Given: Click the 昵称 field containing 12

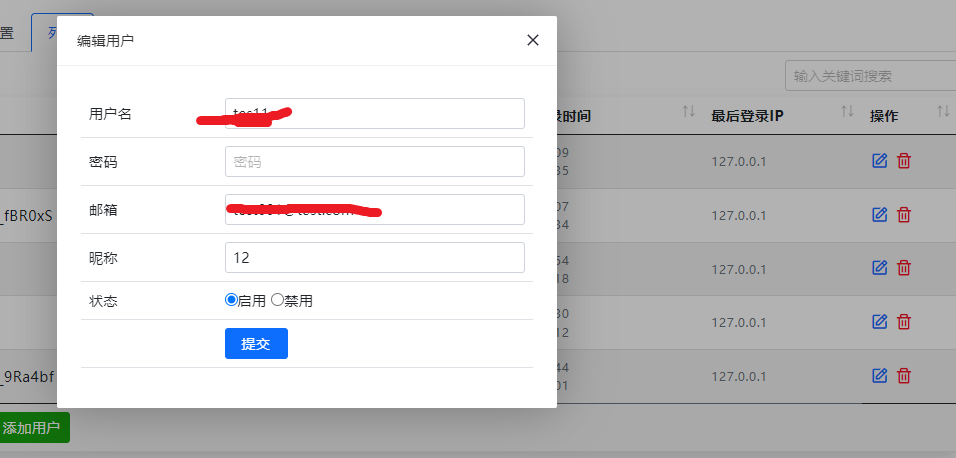Looking at the screenshot, I should [x=374, y=257].
